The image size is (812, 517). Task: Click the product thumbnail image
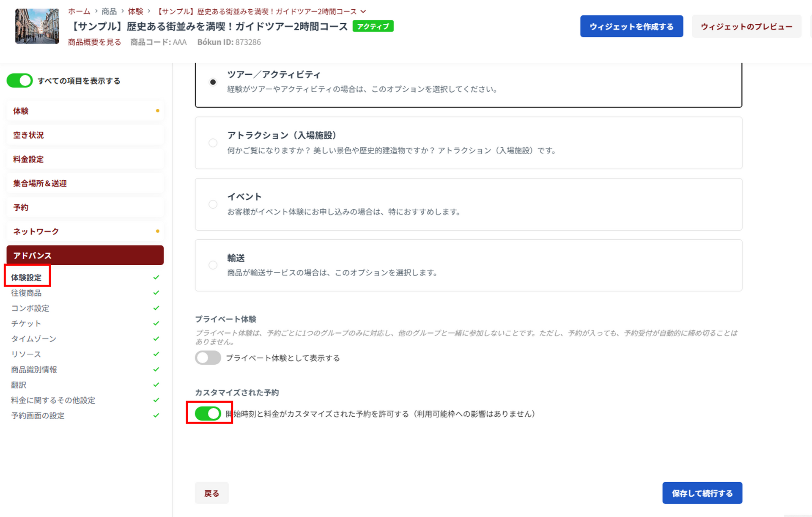coord(37,26)
